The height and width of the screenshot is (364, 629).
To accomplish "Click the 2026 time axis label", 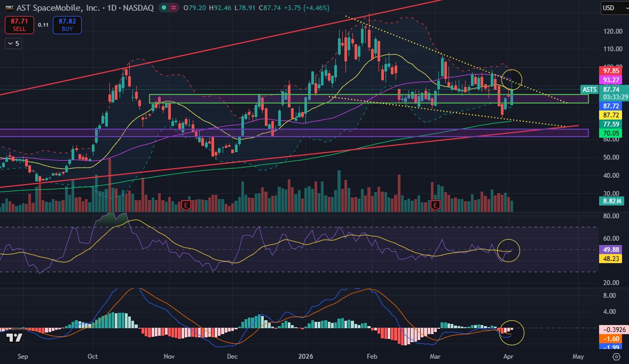I will [305, 357].
